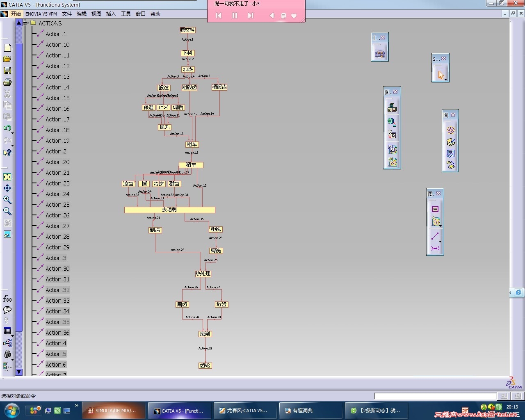Select the 精车 node in the diagram

click(191, 165)
